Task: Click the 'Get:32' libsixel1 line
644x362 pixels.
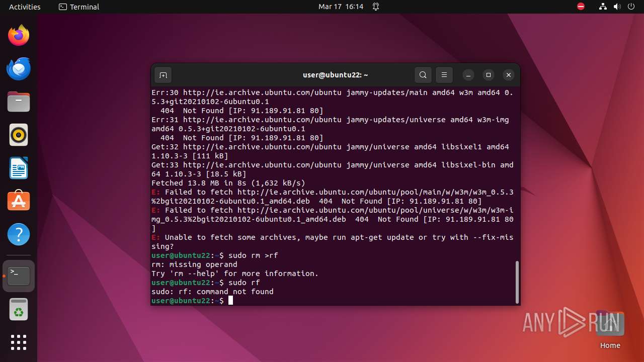Action: [330, 151]
